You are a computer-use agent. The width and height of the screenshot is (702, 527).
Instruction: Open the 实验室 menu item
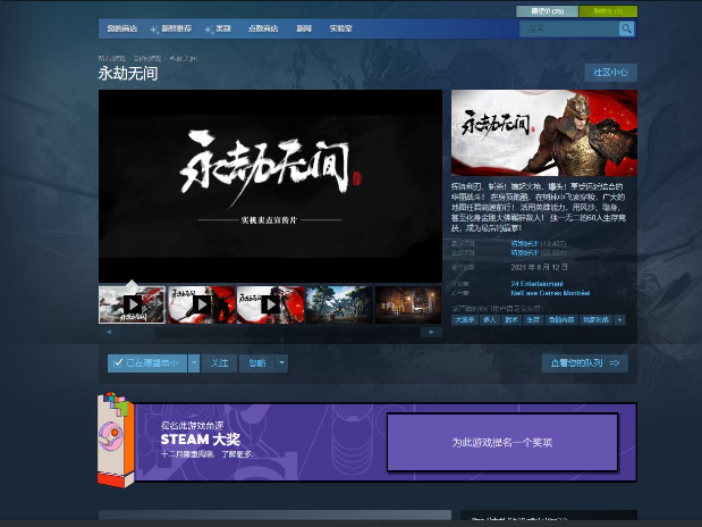click(x=341, y=29)
